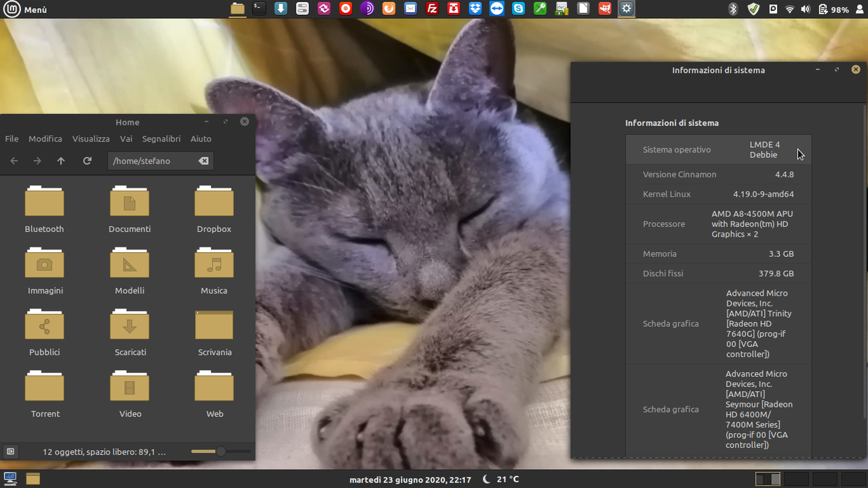Launch Firefox from the panel
This screenshot has height=488, width=868.
[x=389, y=9]
